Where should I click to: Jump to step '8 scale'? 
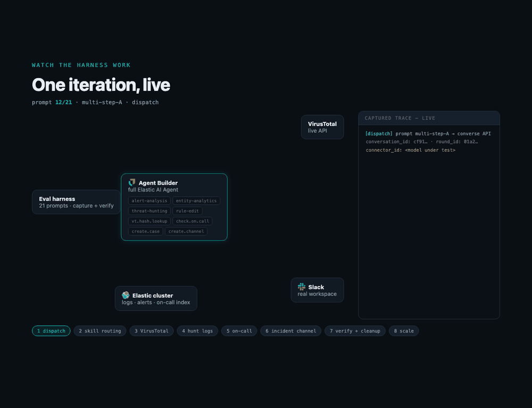(404, 331)
